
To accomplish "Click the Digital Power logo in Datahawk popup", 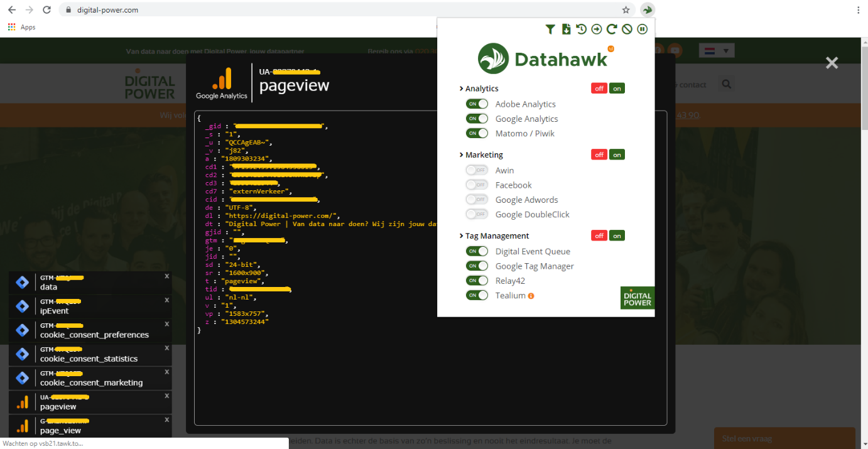I will [x=637, y=298].
